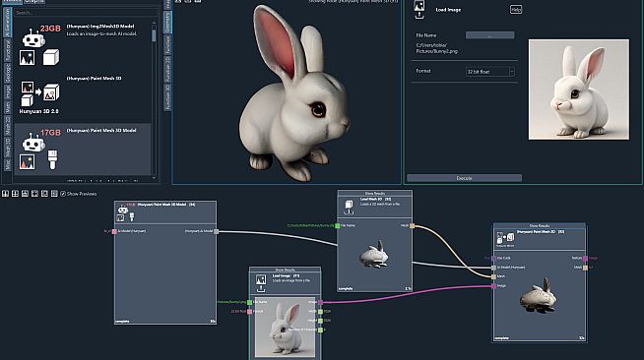Click the bunny thumbnail inside the Load Image node
Image resolution: width=644 pixels, height=360 pixels.
[x=285, y=327]
